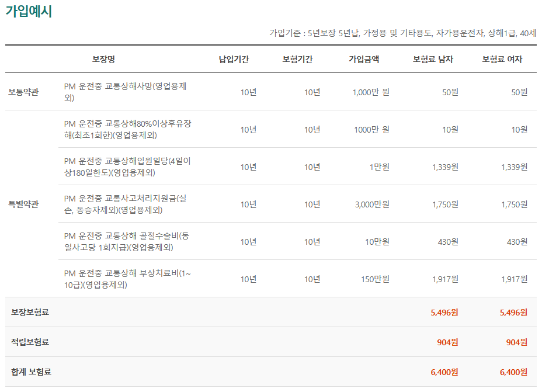Click female premium 10원 for 후유장해

click(520, 130)
